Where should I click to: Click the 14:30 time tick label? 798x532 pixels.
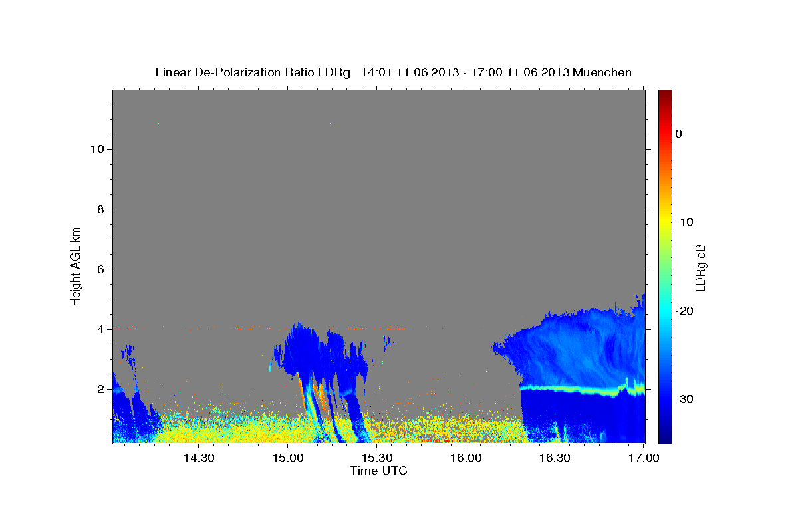pyautogui.click(x=198, y=458)
